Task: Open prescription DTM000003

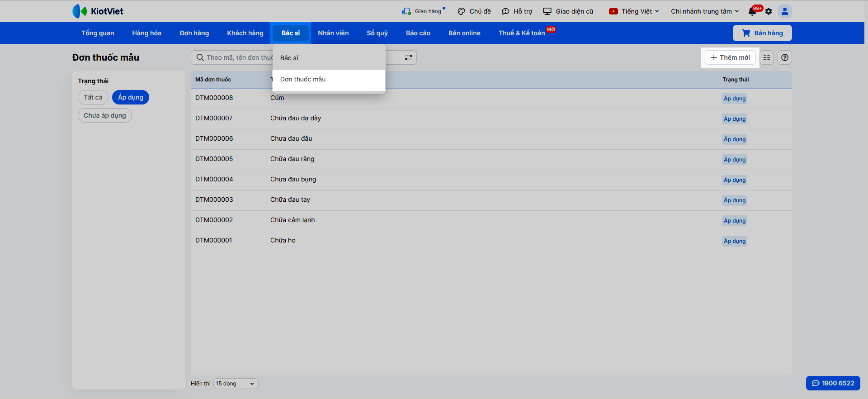Action: [x=214, y=199]
